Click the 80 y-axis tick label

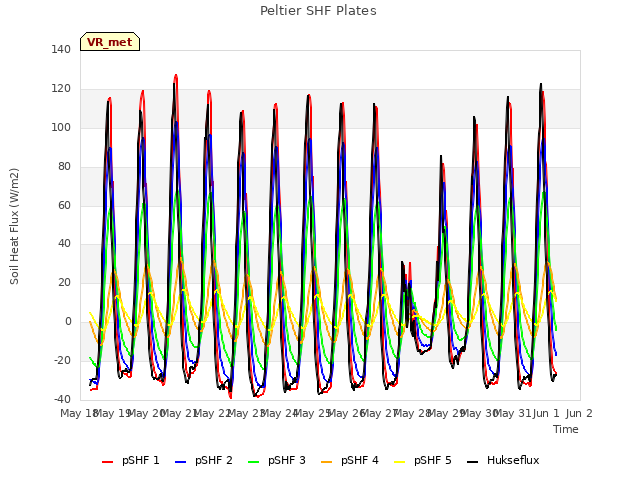click(64, 167)
